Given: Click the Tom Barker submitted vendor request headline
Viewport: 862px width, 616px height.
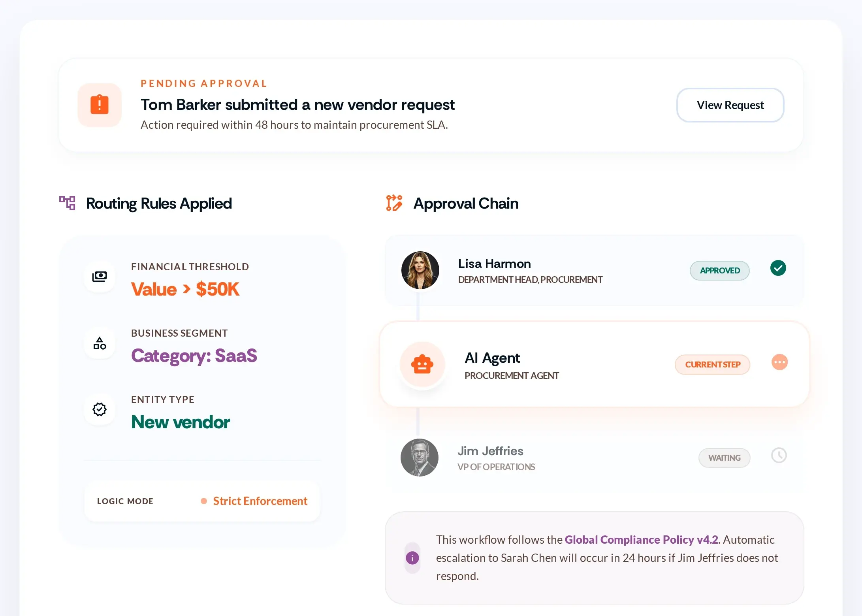Looking at the screenshot, I should [297, 105].
